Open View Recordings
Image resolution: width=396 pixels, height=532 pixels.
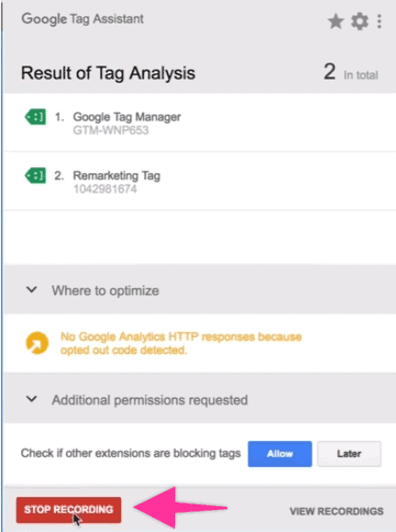[336, 511]
